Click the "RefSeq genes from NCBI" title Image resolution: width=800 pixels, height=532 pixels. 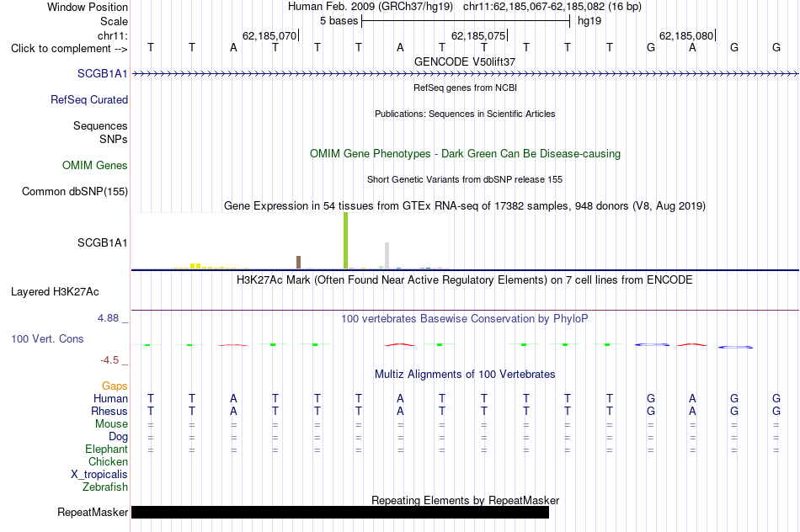465,88
